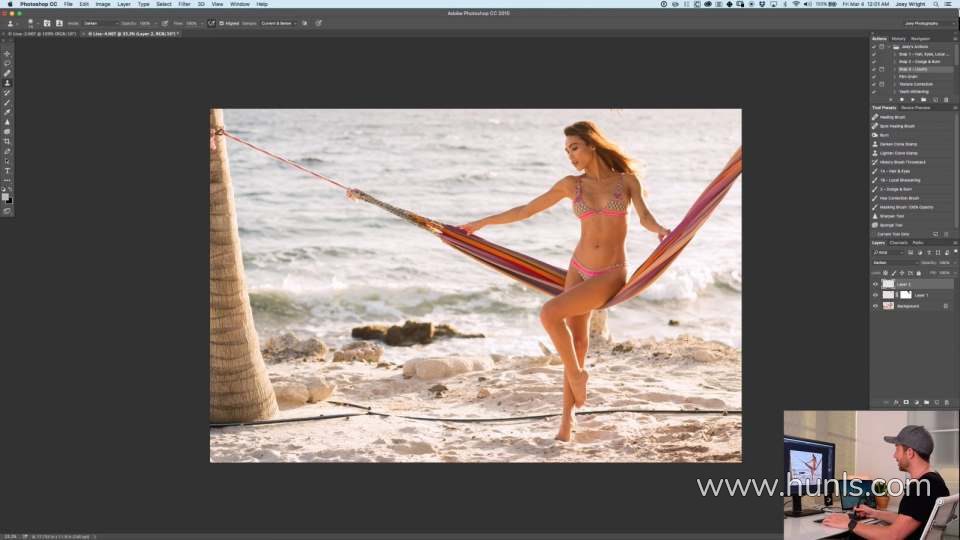Screen dimensions: 960x540
Task: Delete action with Actions panel trash icon
Action: click(946, 100)
